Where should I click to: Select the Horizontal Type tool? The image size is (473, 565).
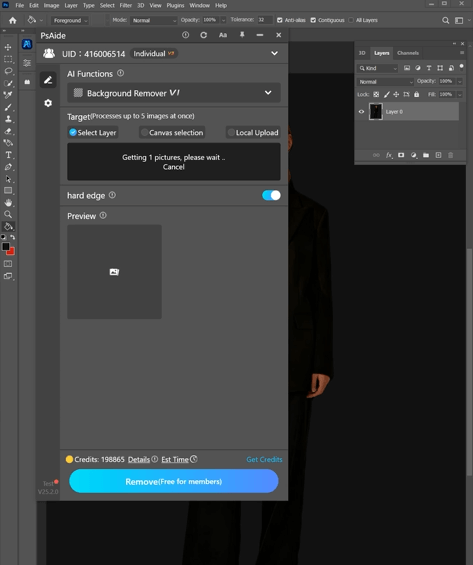coord(8,155)
